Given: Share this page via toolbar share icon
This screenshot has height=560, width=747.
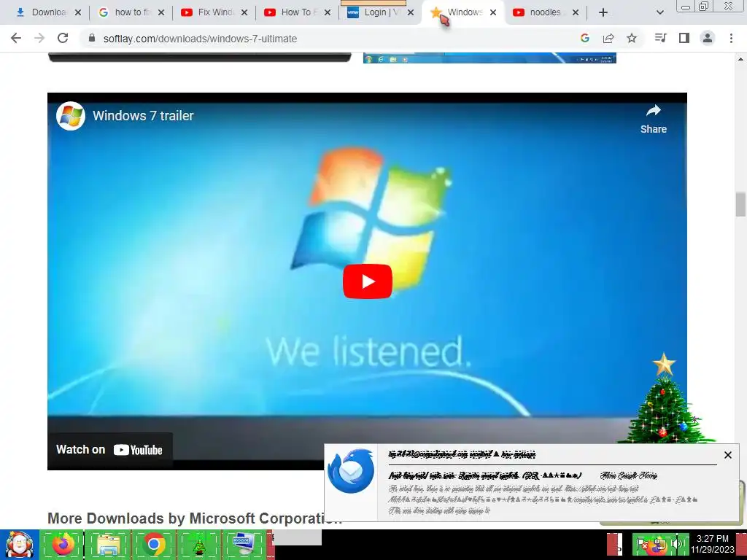Looking at the screenshot, I should coord(608,38).
